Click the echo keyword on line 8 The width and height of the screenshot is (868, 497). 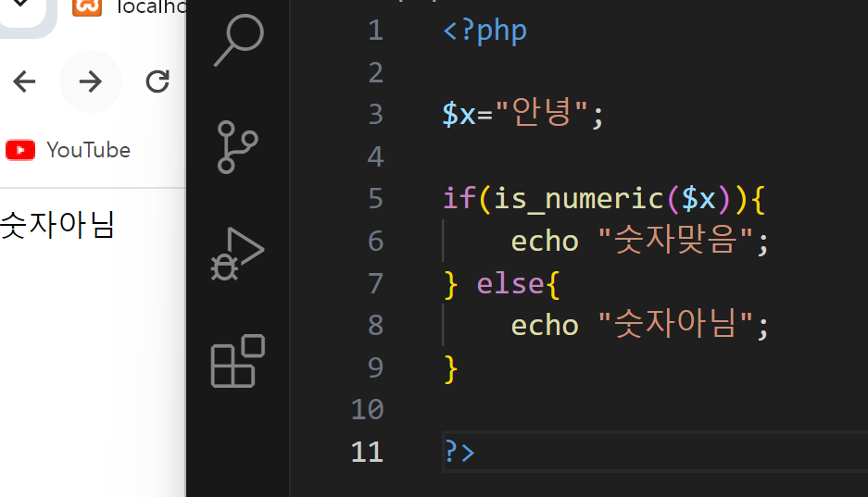pyautogui.click(x=545, y=326)
